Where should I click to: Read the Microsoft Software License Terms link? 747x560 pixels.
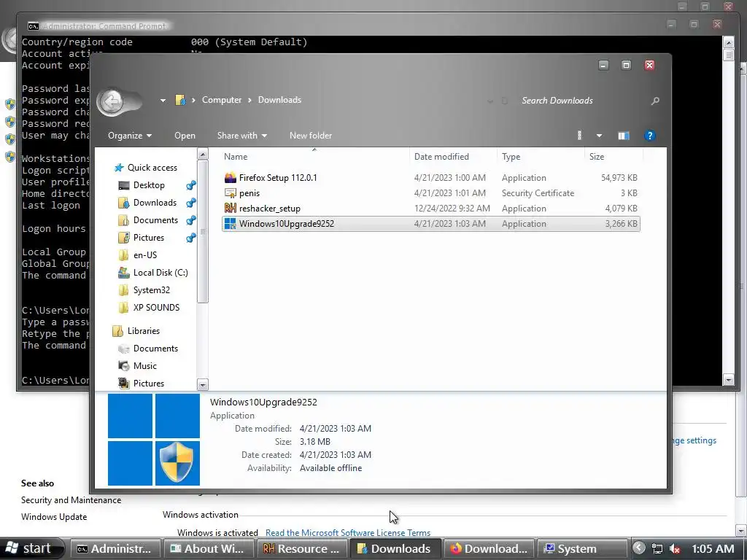[348, 533]
